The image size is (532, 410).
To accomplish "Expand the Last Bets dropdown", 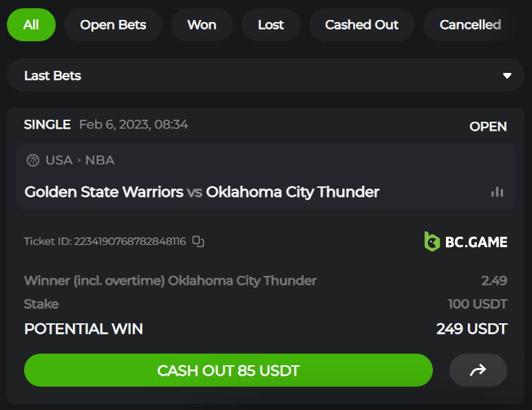I will pos(266,75).
